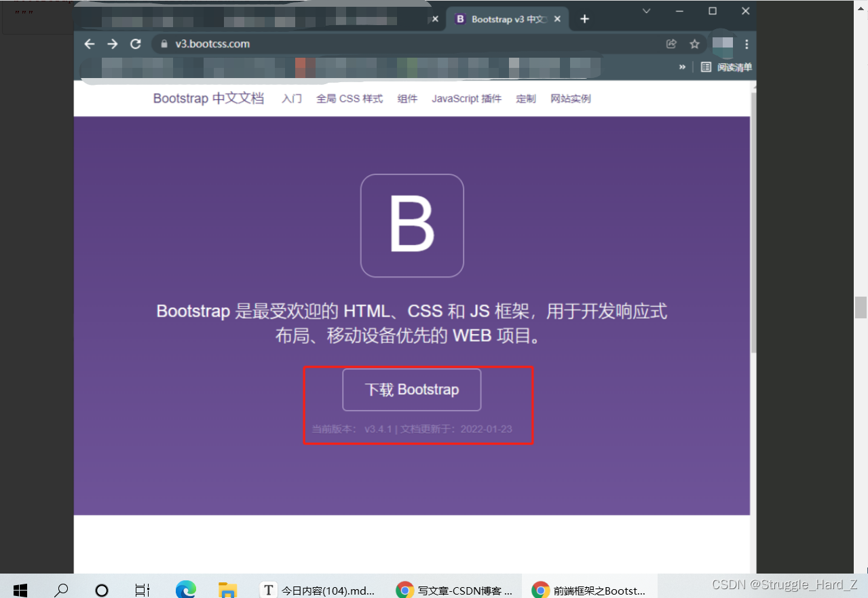Click the share page icon in address bar
Image resolution: width=868 pixels, height=598 pixels.
tap(671, 44)
